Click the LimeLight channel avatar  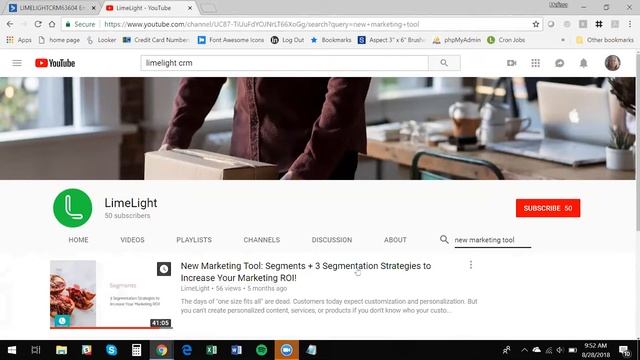click(73, 208)
